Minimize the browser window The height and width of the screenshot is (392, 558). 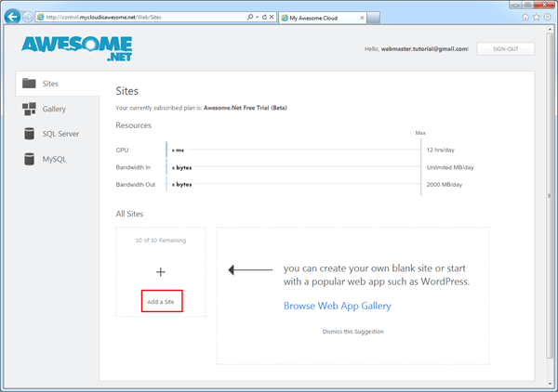515,5
